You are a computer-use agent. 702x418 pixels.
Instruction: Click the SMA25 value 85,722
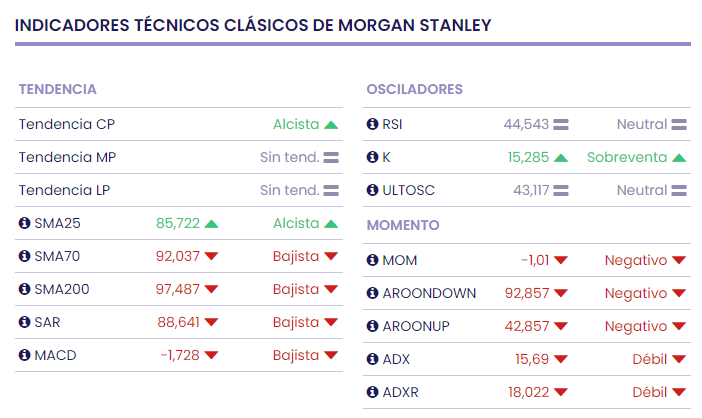tap(178, 224)
